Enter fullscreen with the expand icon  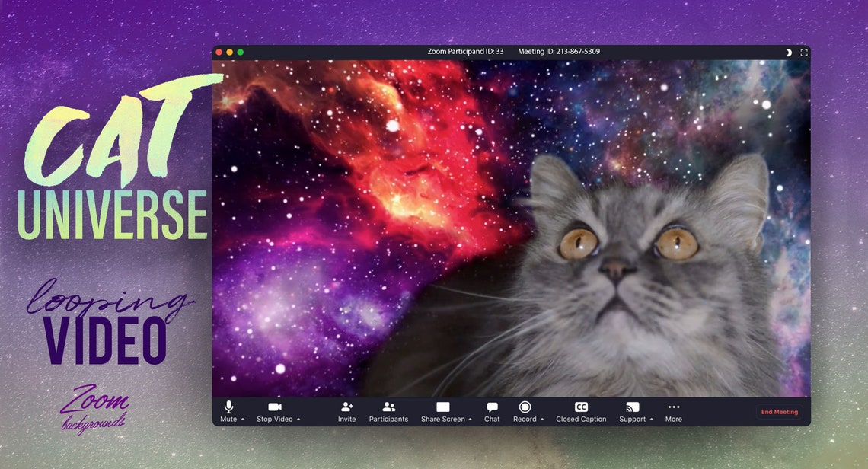[803, 52]
